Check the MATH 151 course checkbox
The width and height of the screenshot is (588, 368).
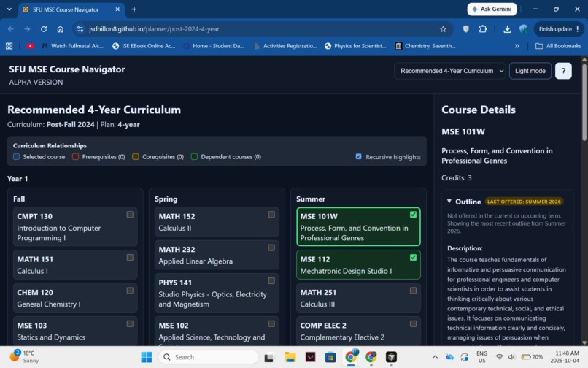(x=130, y=257)
